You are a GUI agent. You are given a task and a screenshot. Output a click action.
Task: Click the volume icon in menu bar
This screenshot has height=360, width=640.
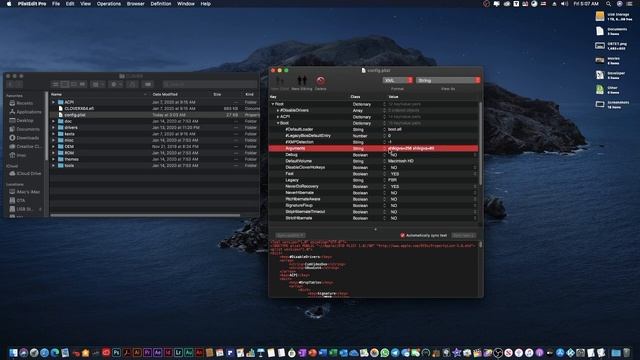[564, 4]
